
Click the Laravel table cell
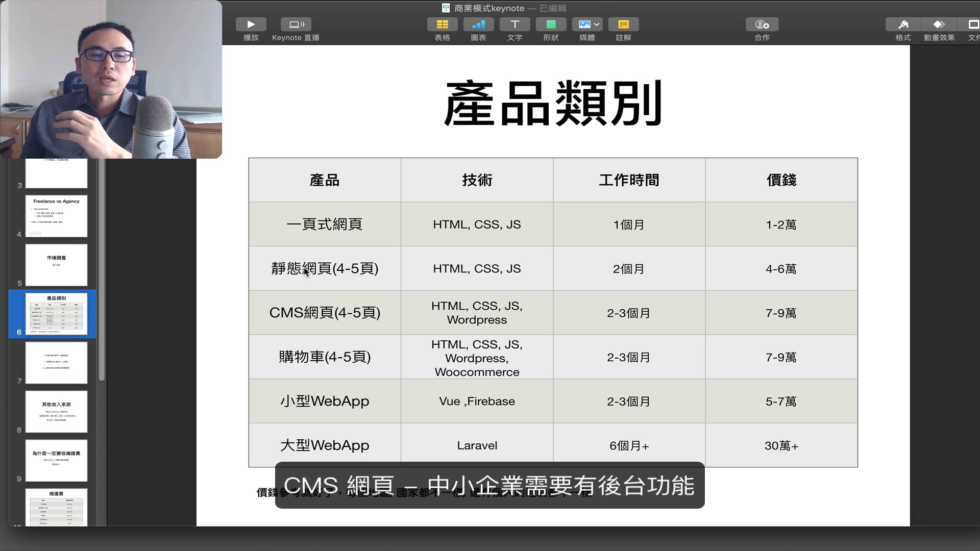coord(477,445)
